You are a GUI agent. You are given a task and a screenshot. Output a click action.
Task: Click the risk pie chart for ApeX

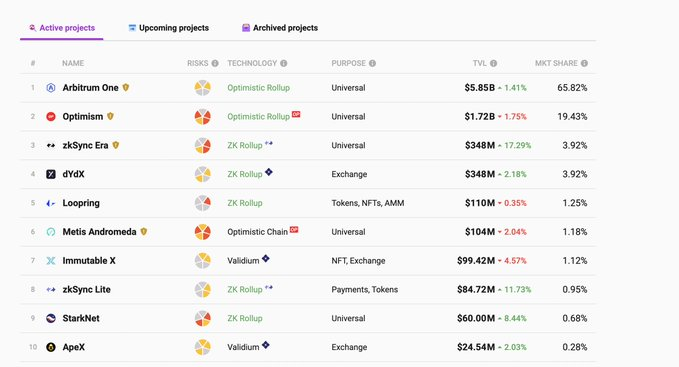[x=202, y=347]
